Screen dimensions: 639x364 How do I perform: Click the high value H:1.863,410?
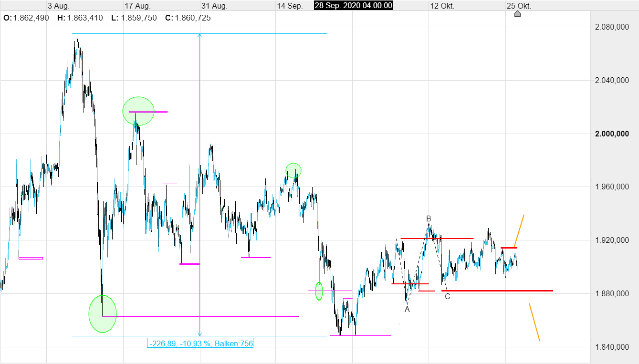(x=80, y=18)
